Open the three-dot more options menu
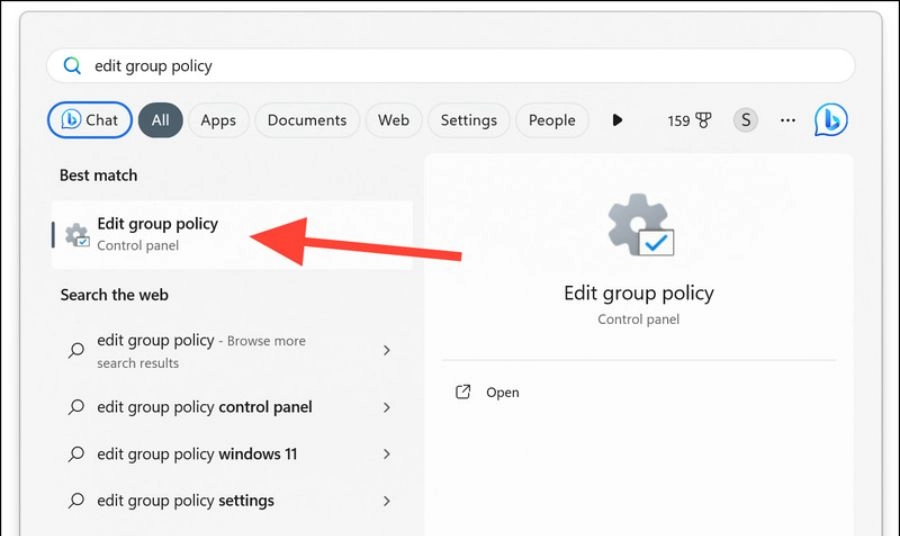900x536 pixels. (788, 120)
